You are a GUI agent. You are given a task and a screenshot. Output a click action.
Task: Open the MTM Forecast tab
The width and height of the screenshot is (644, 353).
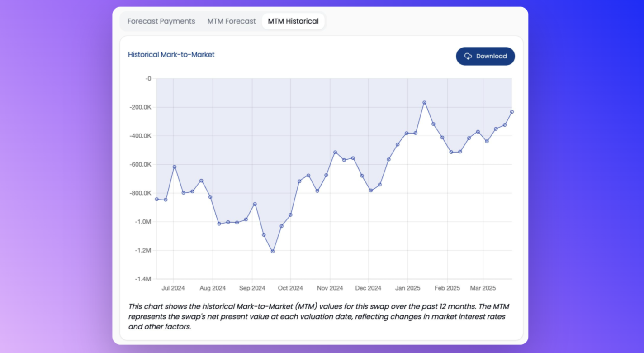pos(232,21)
